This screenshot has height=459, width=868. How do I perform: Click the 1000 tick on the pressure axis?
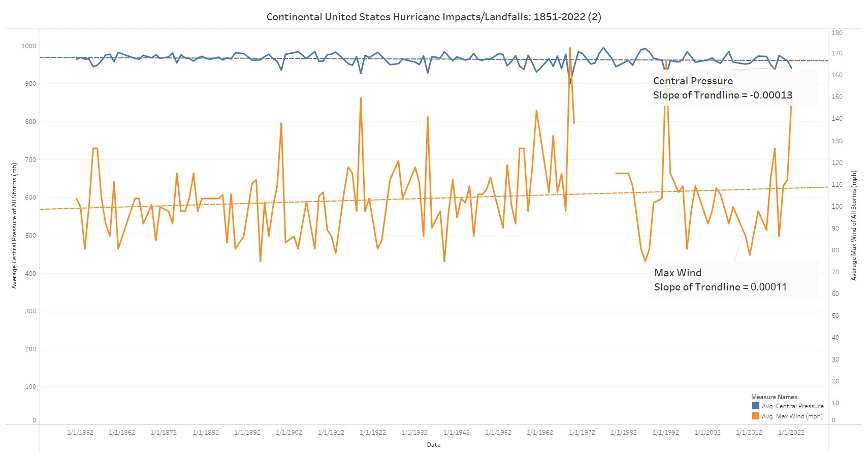pyautogui.click(x=28, y=46)
